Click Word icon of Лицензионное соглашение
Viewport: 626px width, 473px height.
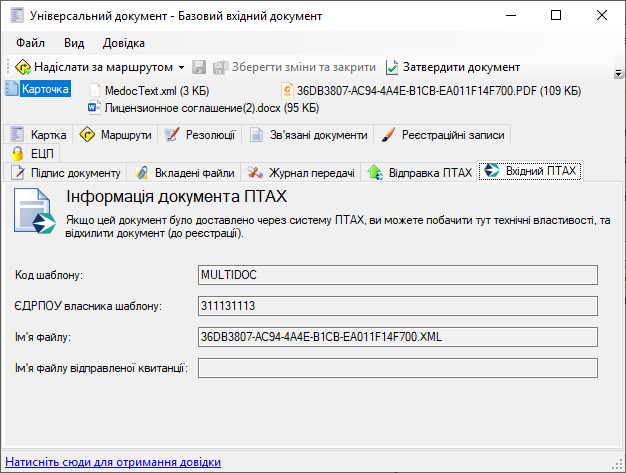click(94, 108)
